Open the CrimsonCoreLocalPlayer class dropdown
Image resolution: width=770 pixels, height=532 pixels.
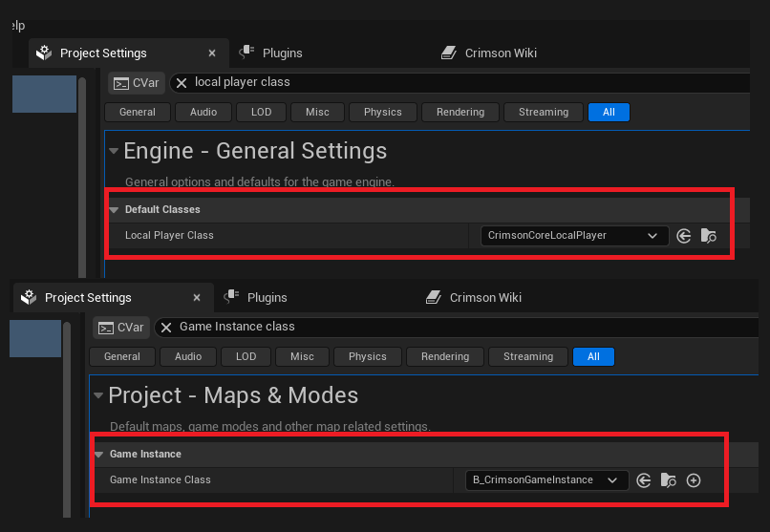click(574, 236)
